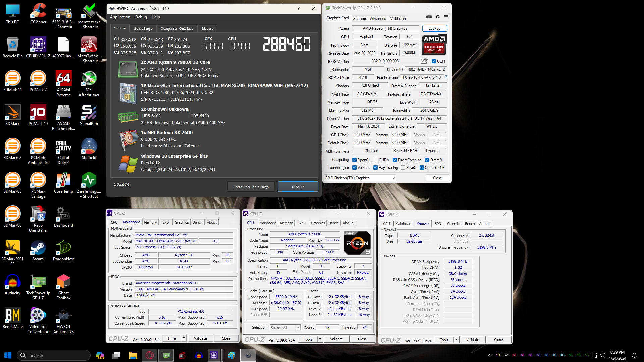Open AIDA64 Extreme desktop icon
The height and width of the screenshot is (362, 644).
63,84
